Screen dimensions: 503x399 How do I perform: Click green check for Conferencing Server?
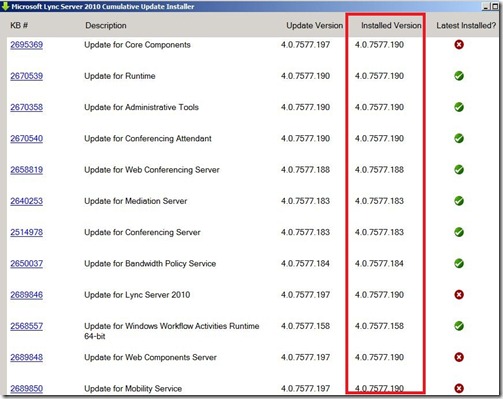point(459,232)
